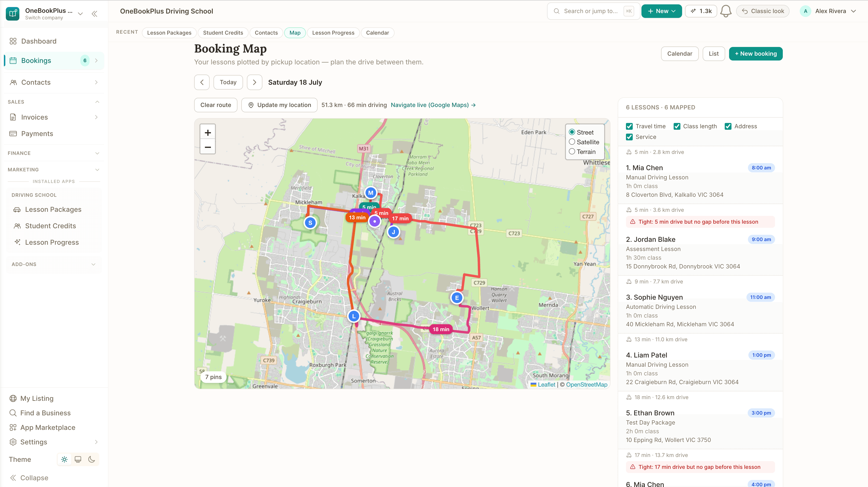Viewport: 868px width, 487px height.
Task: Click map pin M for Mia Chen
Action: click(371, 193)
